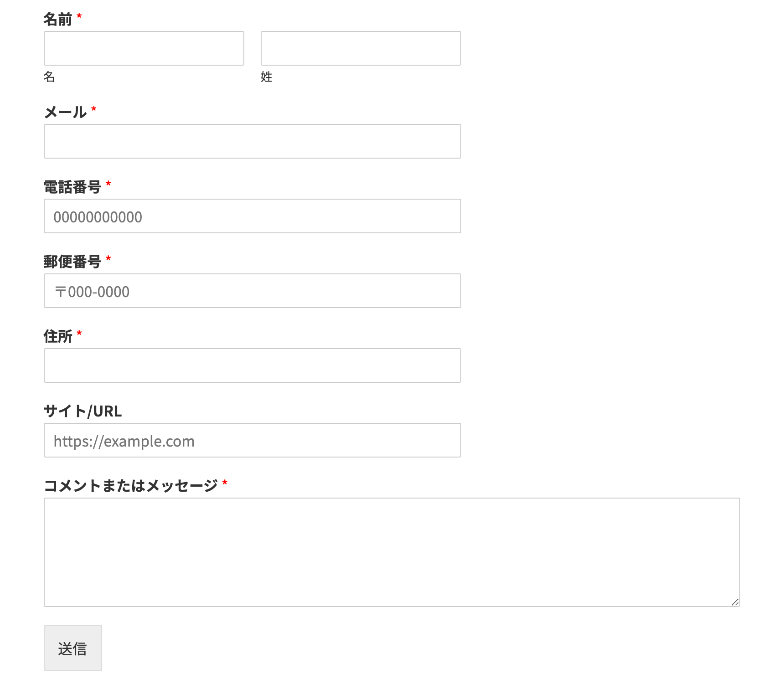Click the コメントまたはメッセージ label

131,485
